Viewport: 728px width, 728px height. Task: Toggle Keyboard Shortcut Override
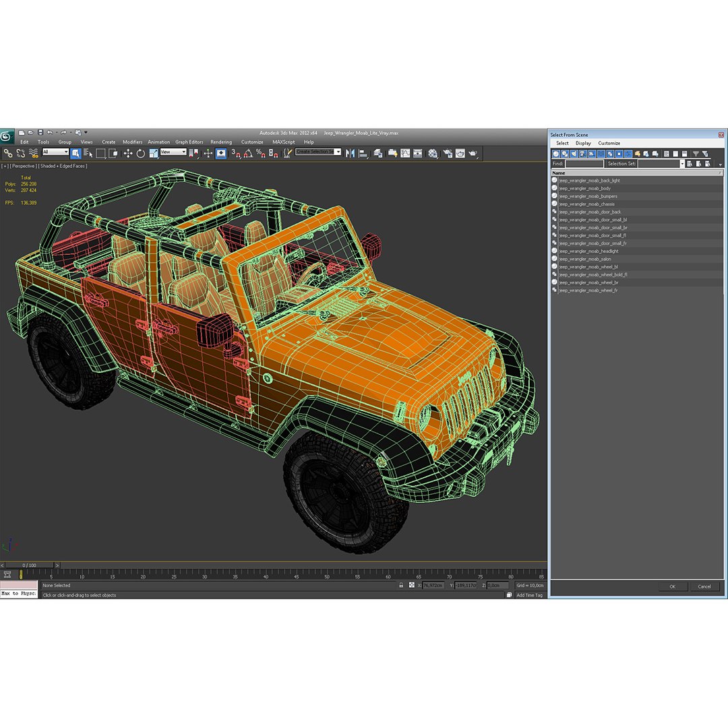tap(221, 153)
